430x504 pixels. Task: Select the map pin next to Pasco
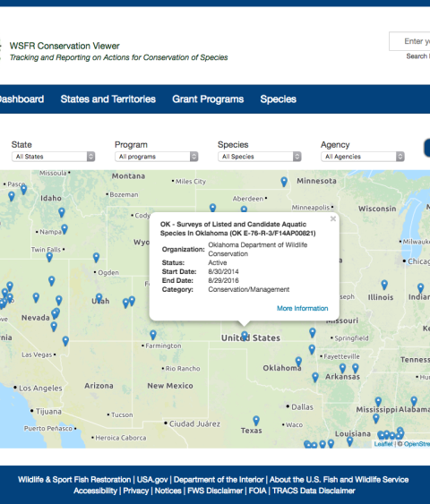23,190
